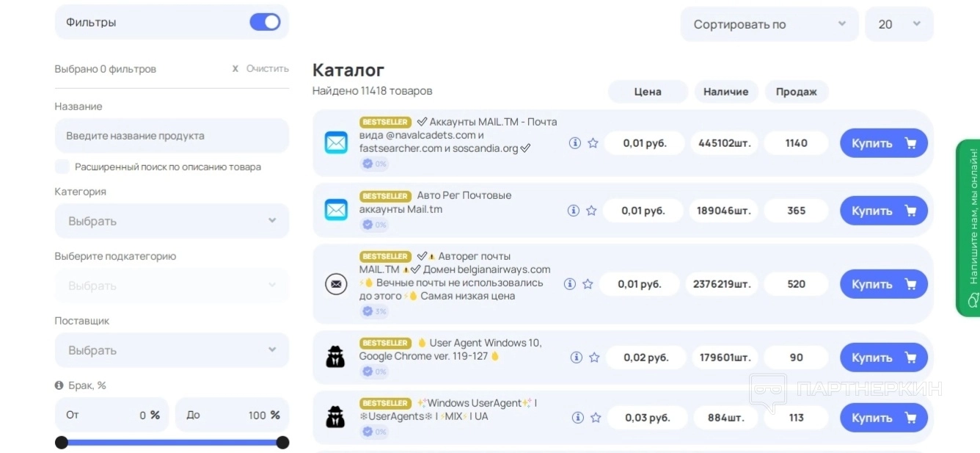Click the envelope icon of first MAIL.TM product
Image resolution: width=980 pixels, height=453 pixels.
coord(336,142)
